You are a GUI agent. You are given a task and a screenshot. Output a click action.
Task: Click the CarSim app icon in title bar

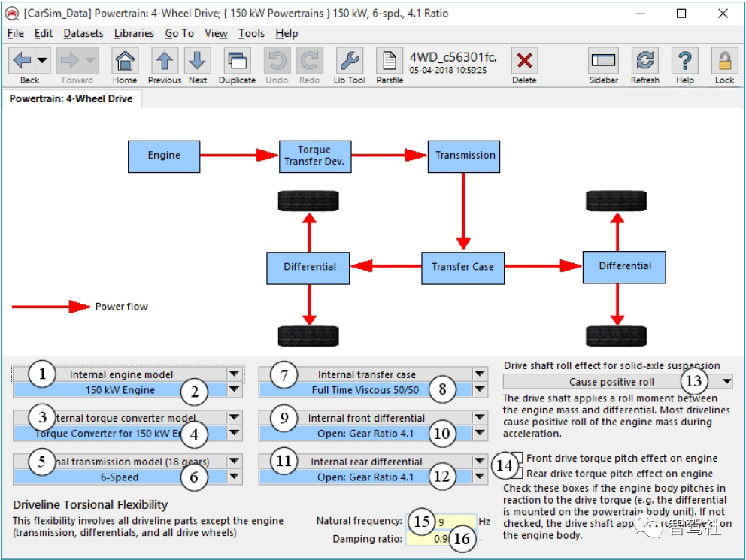pos(11,14)
